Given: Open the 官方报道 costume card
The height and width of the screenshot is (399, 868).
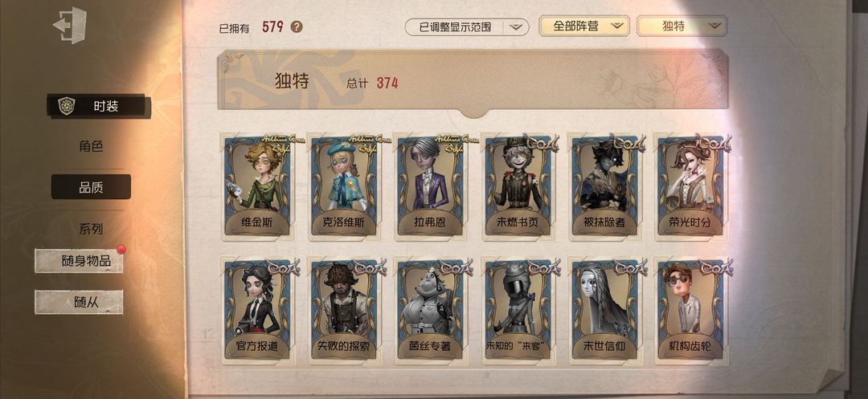Looking at the screenshot, I should [257, 310].
